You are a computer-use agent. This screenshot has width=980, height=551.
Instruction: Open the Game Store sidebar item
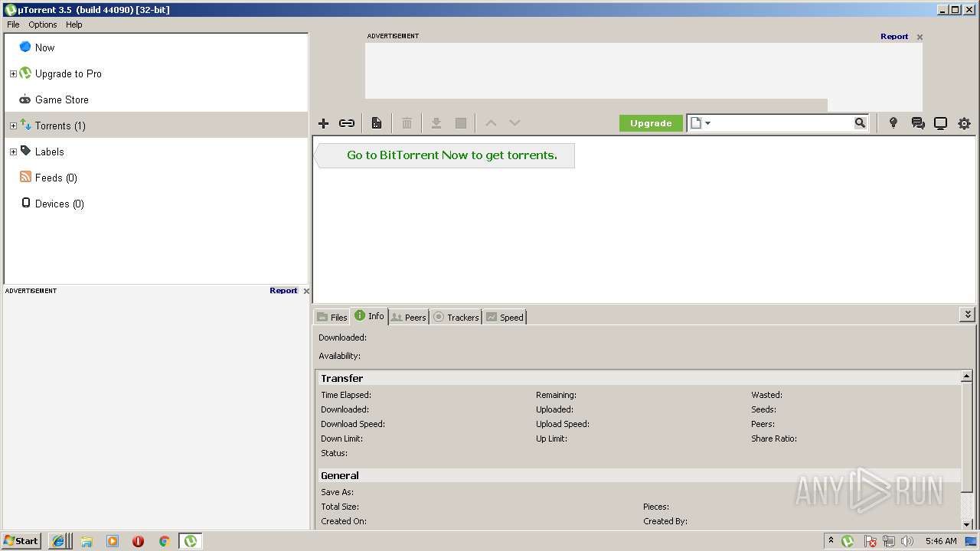pos(156,99)
